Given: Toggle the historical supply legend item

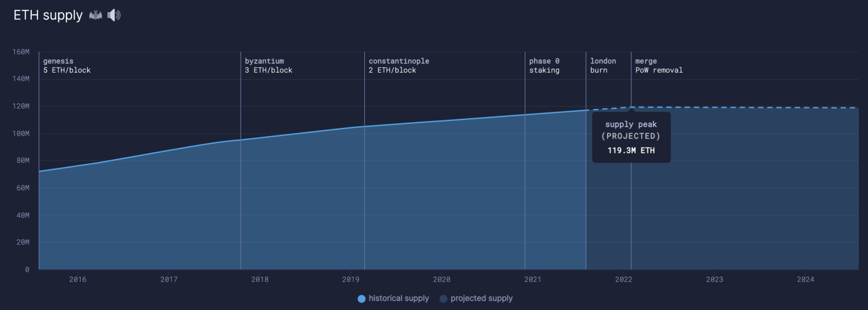Looking at the screenshot, I should click(394, 298).
